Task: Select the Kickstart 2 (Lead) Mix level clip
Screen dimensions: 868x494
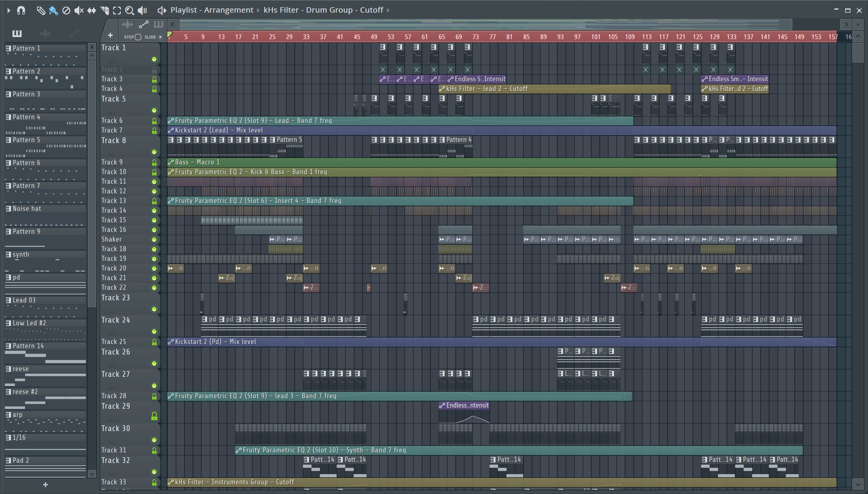Action: tap(502, 131)
